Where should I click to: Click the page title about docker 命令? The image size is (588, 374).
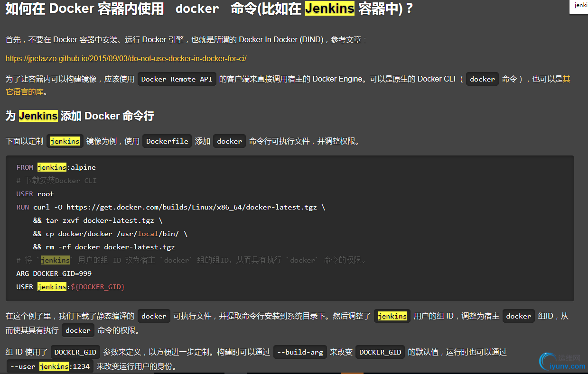209,9
